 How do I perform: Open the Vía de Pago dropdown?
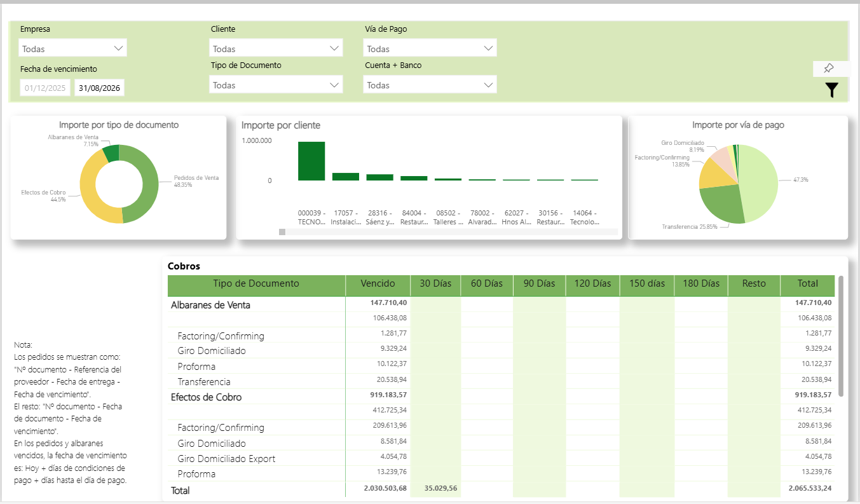click(430, 48)
